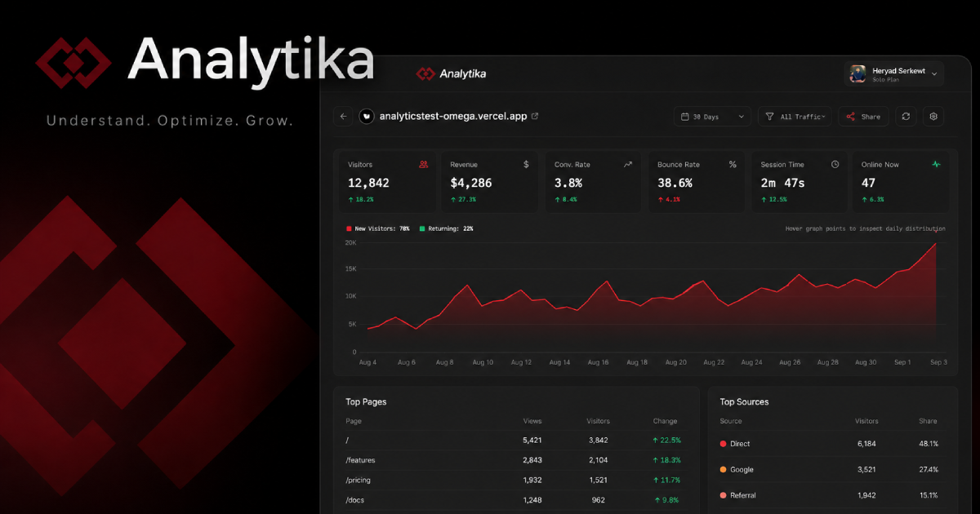Click the Bounce Rate percent icon
The height and width of the screenshot is (514, 980).
[x=733, y=164]
